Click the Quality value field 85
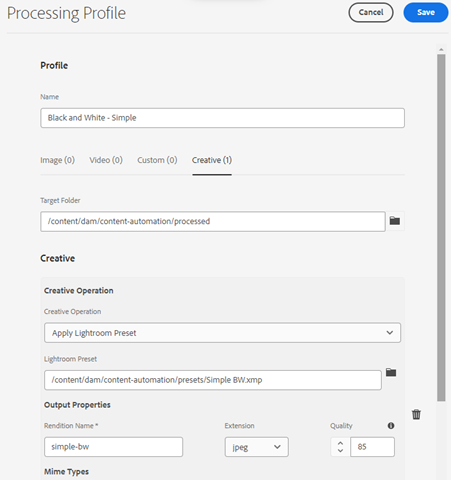The height and width of the screenshot is (480, 451). [372, 447]
